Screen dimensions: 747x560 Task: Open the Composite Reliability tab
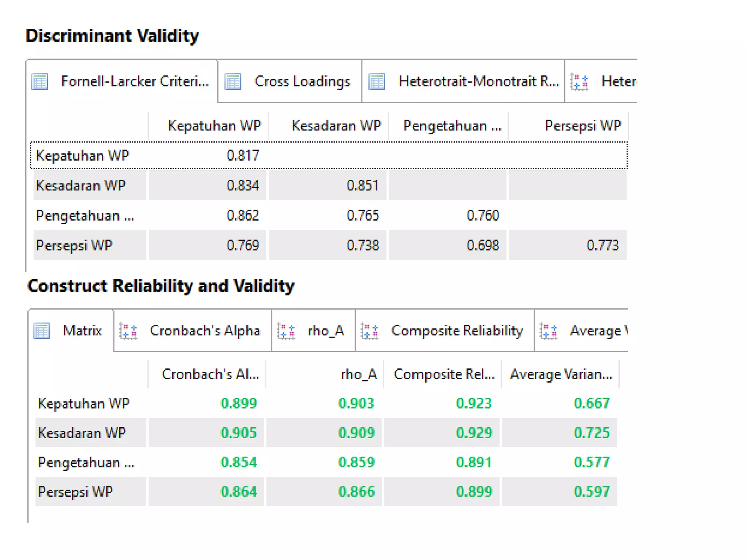click(457, 331)
